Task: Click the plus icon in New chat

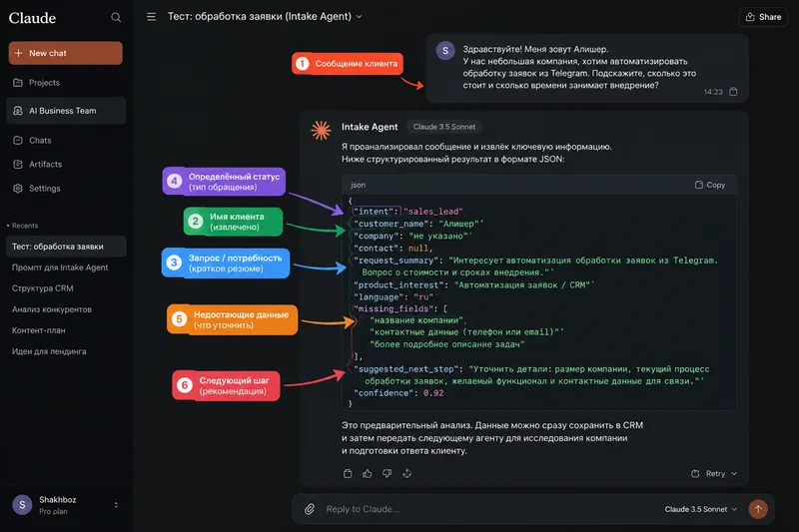Action: [18, 53]
